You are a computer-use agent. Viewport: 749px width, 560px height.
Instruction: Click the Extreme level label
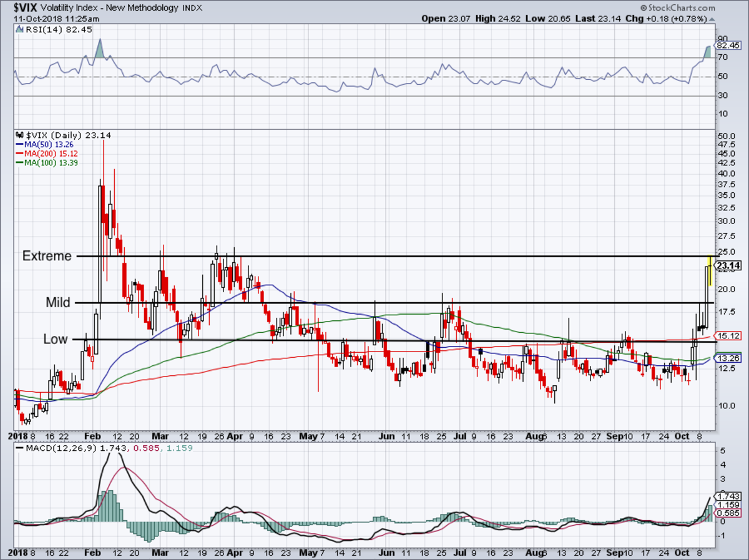tap(47, 256)
